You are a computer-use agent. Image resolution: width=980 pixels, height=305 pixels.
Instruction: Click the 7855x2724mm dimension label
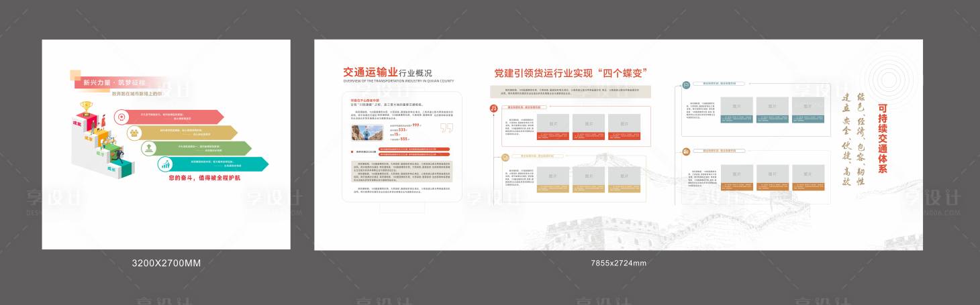click(618, 263)
